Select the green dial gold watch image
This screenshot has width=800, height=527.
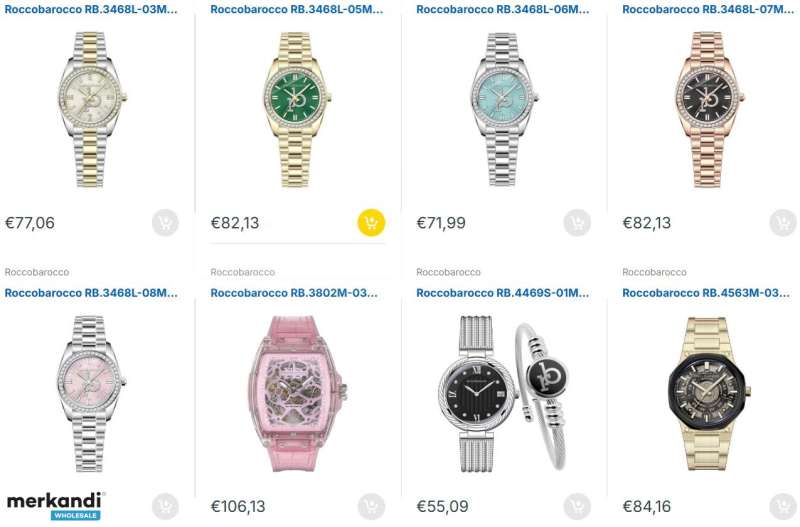[x=297, y=109]
